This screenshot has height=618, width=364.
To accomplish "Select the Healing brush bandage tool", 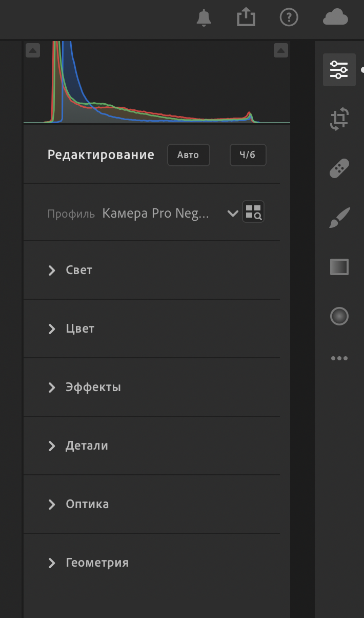I will point(339,168).
